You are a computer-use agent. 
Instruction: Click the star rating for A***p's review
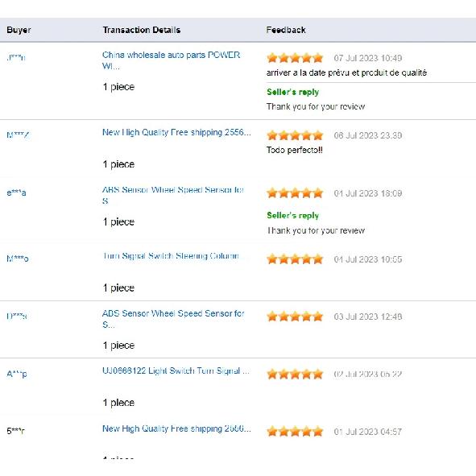click(295, 374)
